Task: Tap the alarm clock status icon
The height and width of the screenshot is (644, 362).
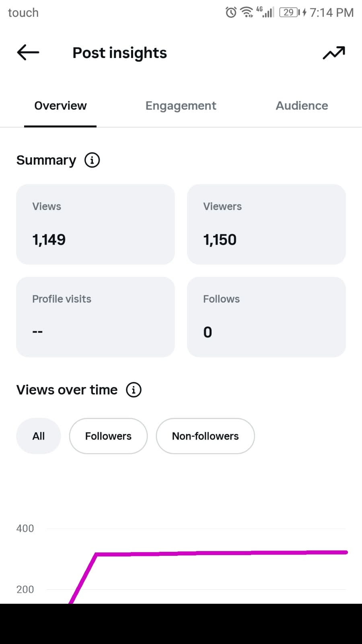Action: pos(231,12)
